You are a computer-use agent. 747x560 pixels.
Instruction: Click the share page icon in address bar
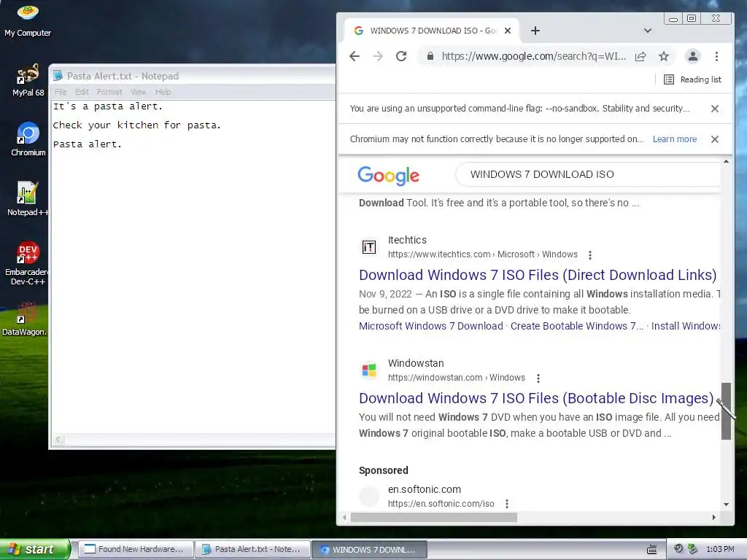[x=640, y=56]
